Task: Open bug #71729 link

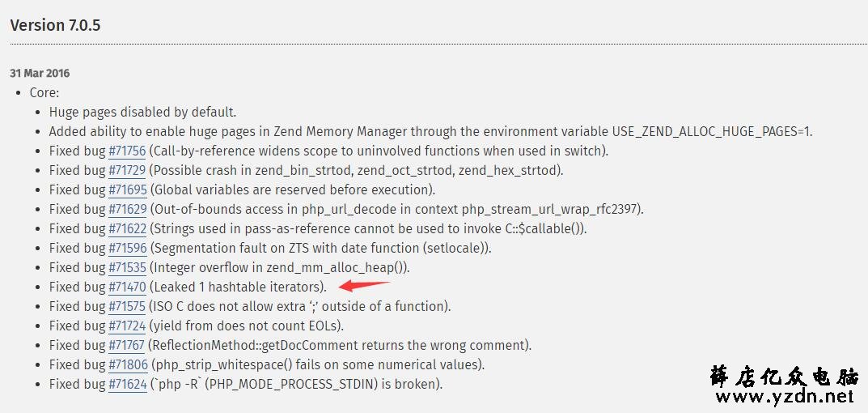Action: click(127, 170)
